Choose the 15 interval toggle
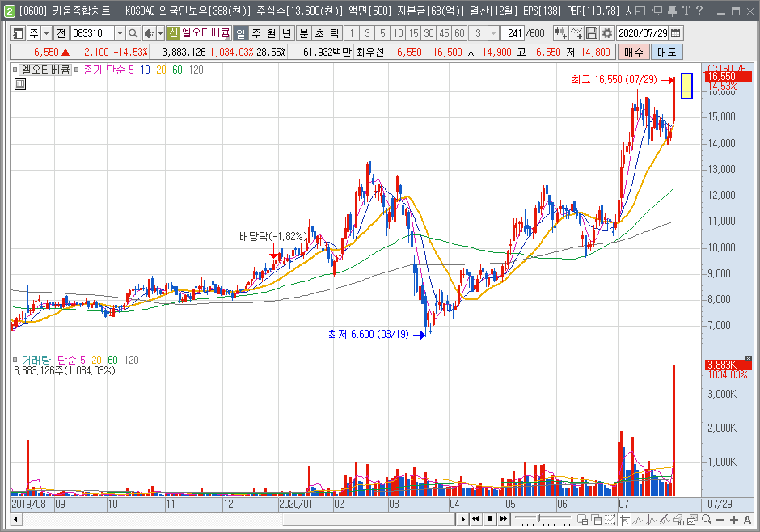This screenshot has width=760, height=532. pos(413,33)
